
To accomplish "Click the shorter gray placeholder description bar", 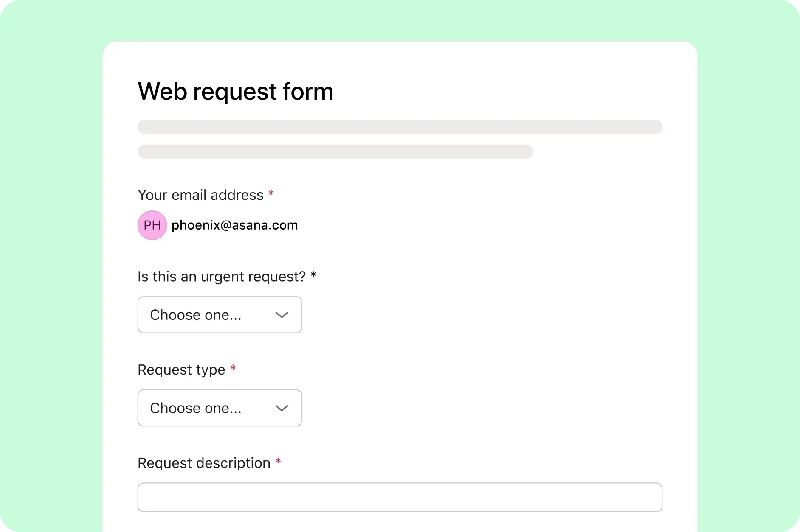I will tap(335, 152).
